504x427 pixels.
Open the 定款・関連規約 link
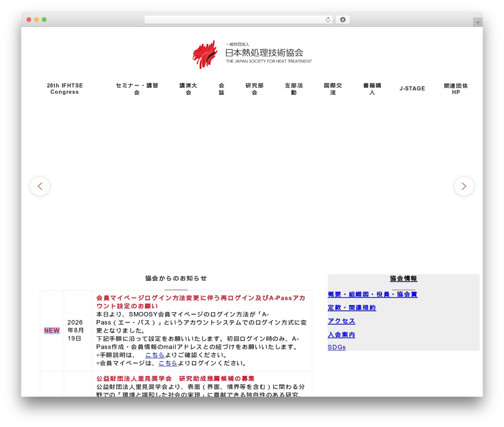pyautogui.click(x=352, y=308)
